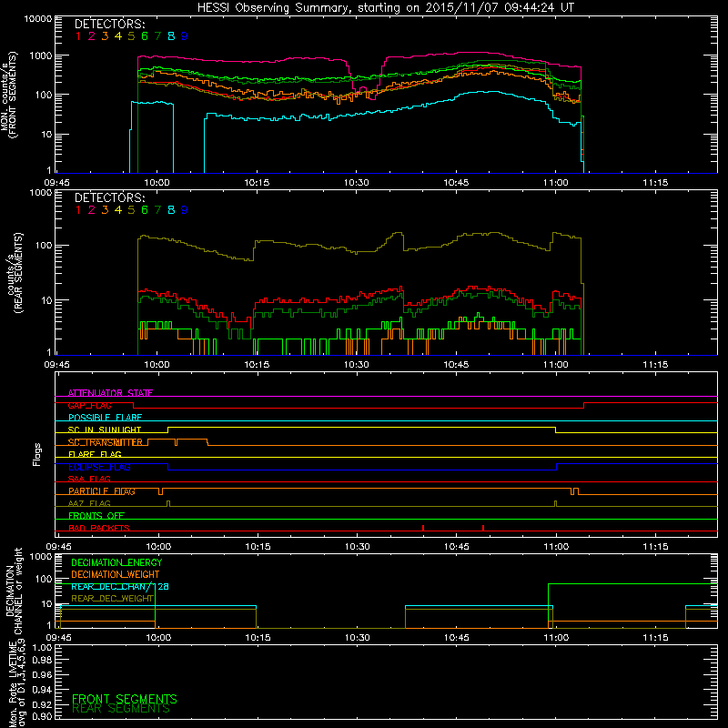This screenshot has width=728, height=728.
Task: Select the BAD_PACKETS flag label
Action: [99, 528]
